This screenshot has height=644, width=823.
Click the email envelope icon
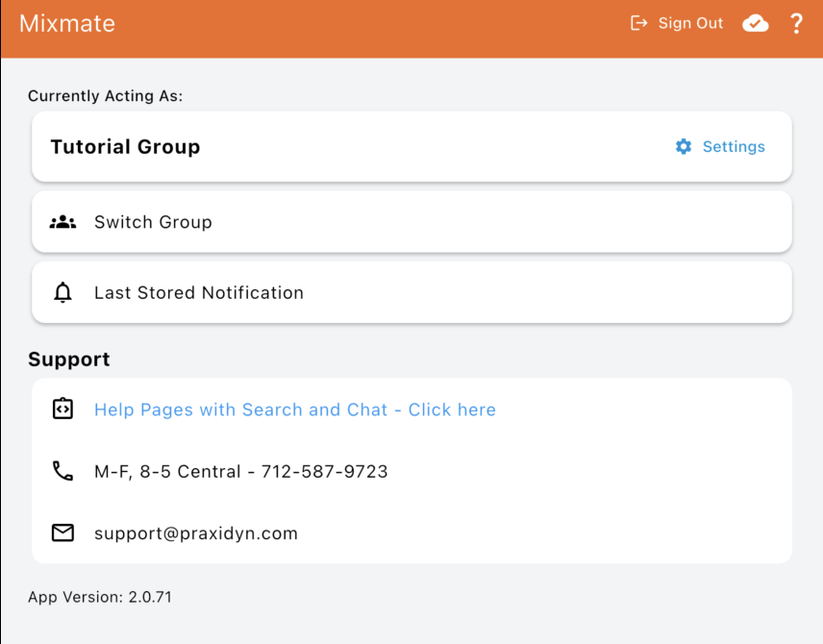coord(62,533)
